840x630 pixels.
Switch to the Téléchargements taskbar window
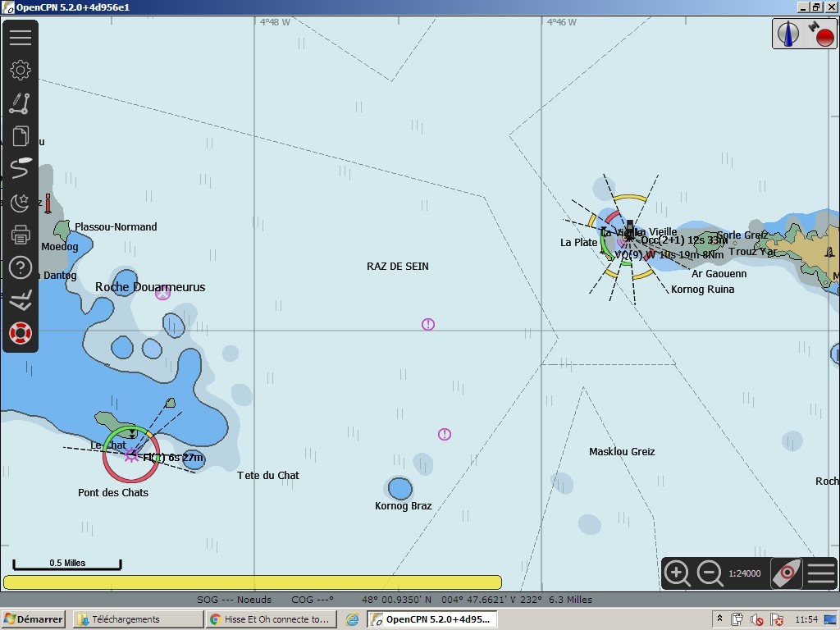point(137,619)
